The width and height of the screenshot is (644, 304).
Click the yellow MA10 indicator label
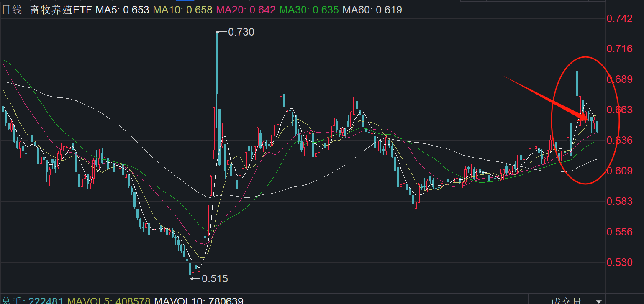(182, 10)
